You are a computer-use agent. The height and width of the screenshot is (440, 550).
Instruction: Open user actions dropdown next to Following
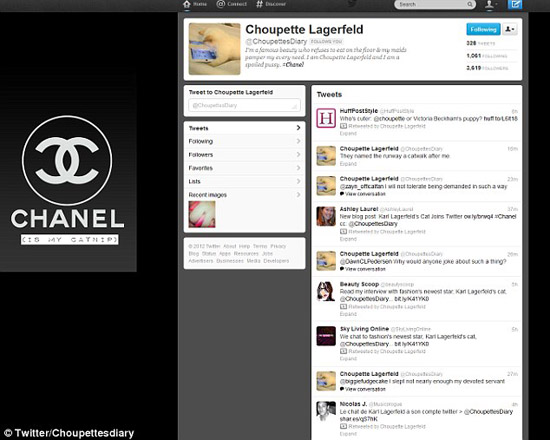[510, 29]
